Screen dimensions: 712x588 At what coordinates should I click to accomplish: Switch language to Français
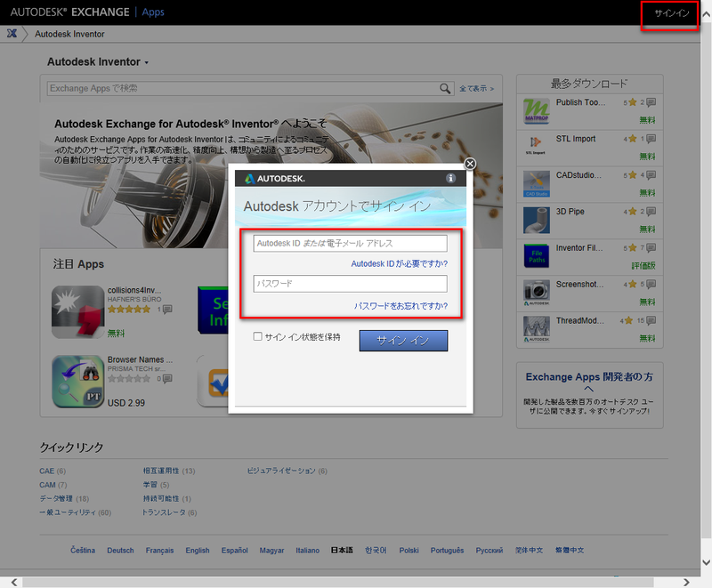pyautogui.click(x=159, y=550)
